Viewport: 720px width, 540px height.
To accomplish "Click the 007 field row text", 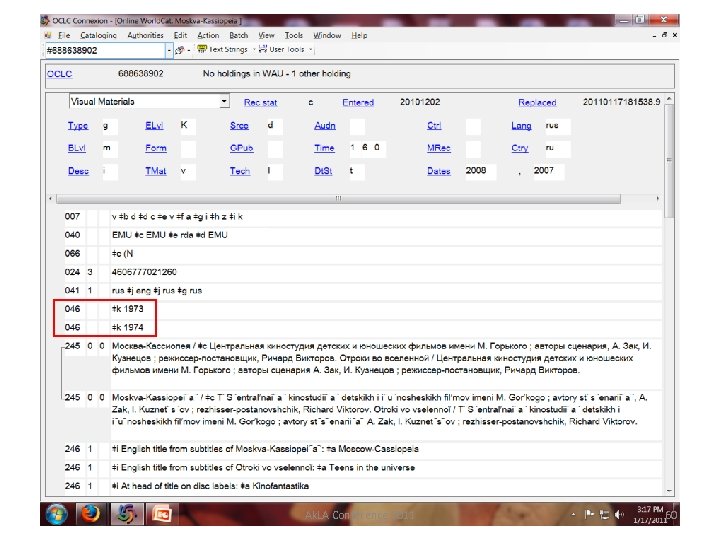I will pos(177,217).
